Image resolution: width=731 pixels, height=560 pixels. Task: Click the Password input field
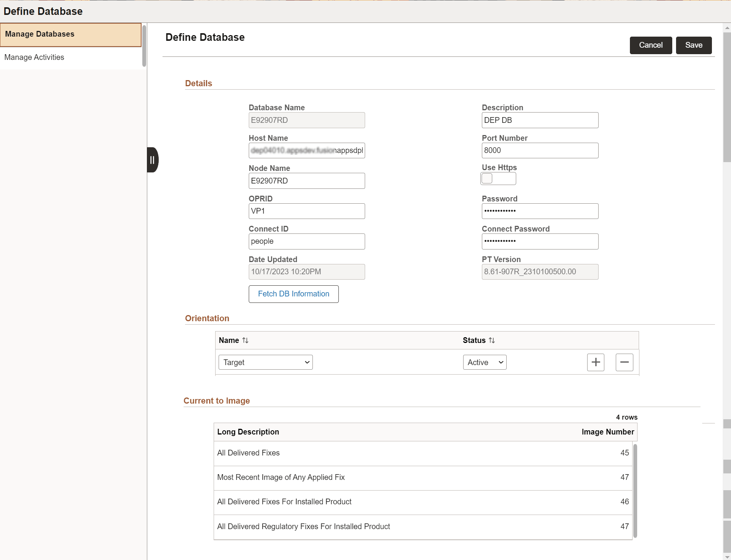[x=539, y=211]
